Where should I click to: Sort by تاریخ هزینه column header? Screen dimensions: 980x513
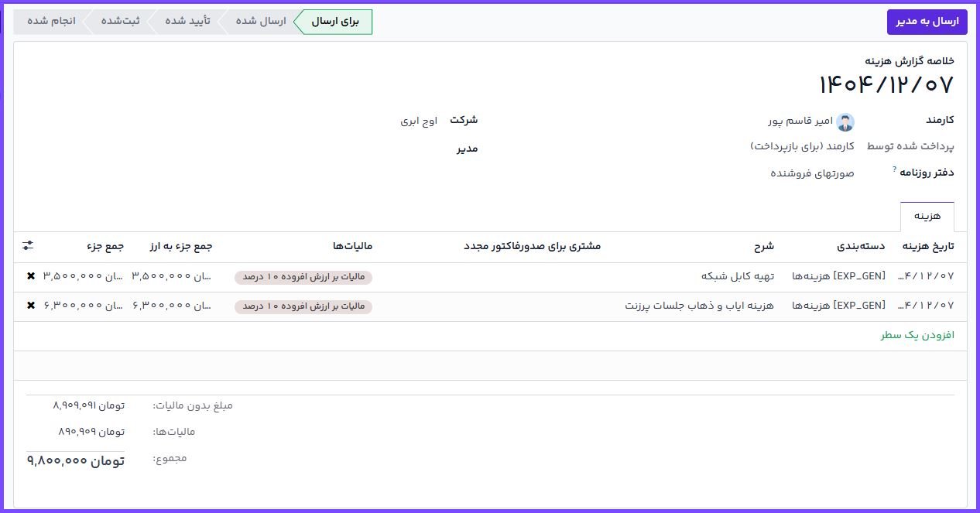coord(928,247)
